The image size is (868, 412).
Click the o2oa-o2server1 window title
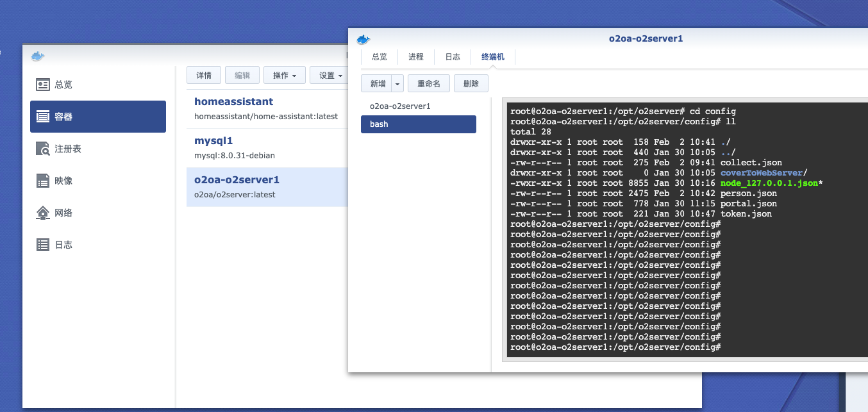tap(646, 38)
